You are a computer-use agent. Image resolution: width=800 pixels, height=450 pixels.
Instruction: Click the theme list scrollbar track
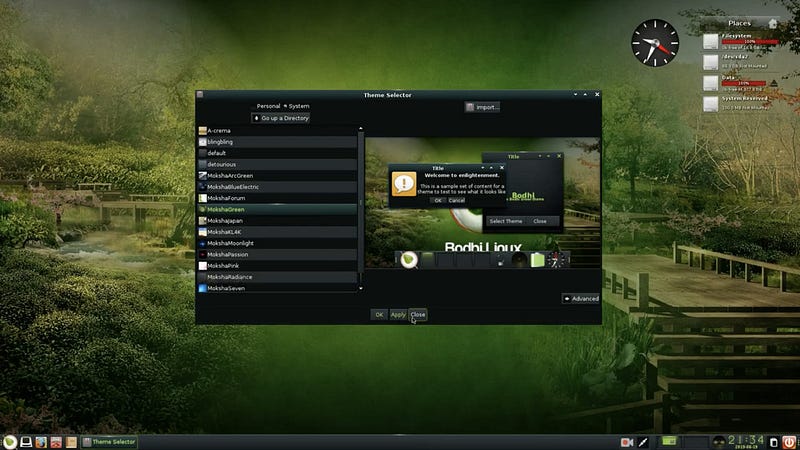361,204
